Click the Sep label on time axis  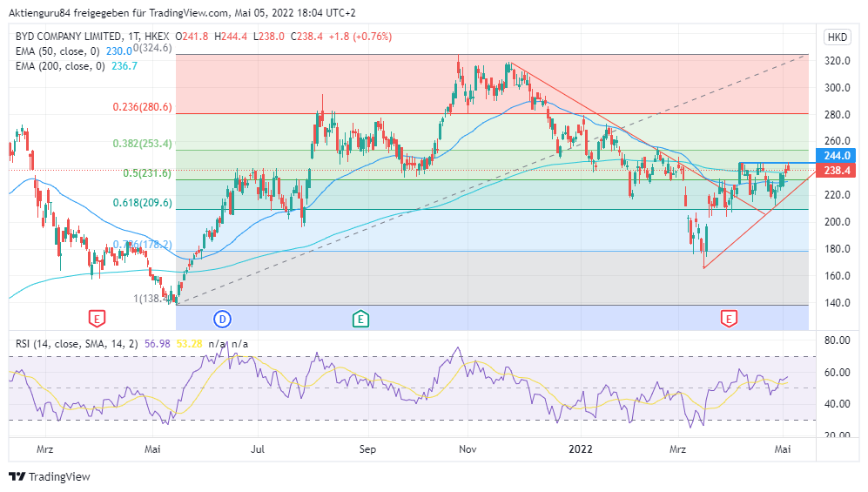click(x=367, y=449)
